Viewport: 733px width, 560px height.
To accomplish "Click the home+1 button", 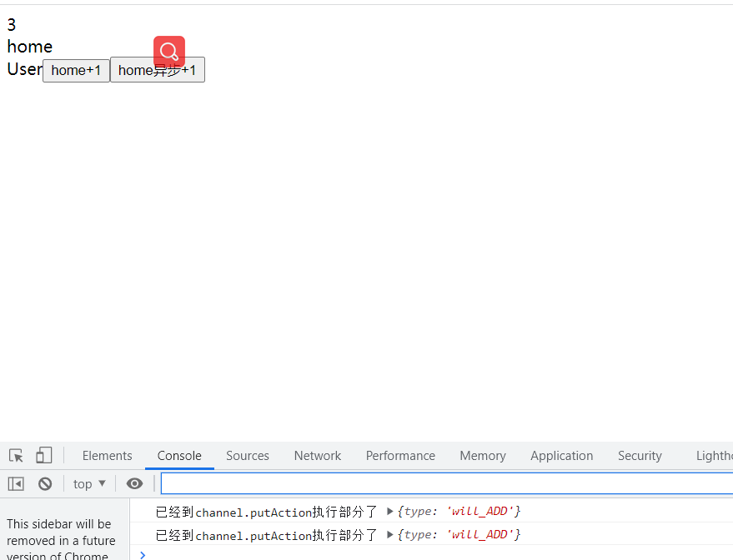I will pos(76,70).
